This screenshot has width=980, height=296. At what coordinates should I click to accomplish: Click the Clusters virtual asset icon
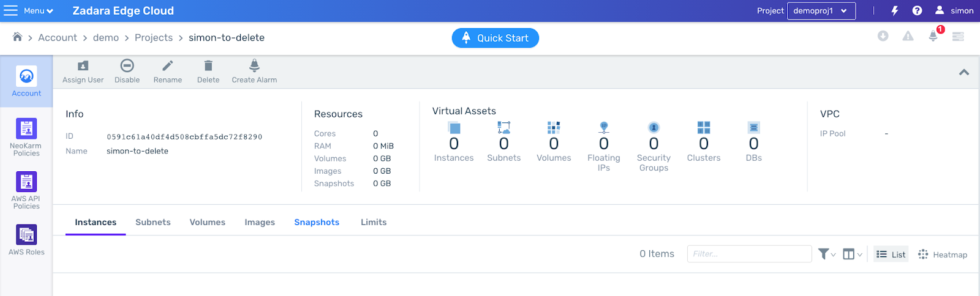click(x=704, y=127)
